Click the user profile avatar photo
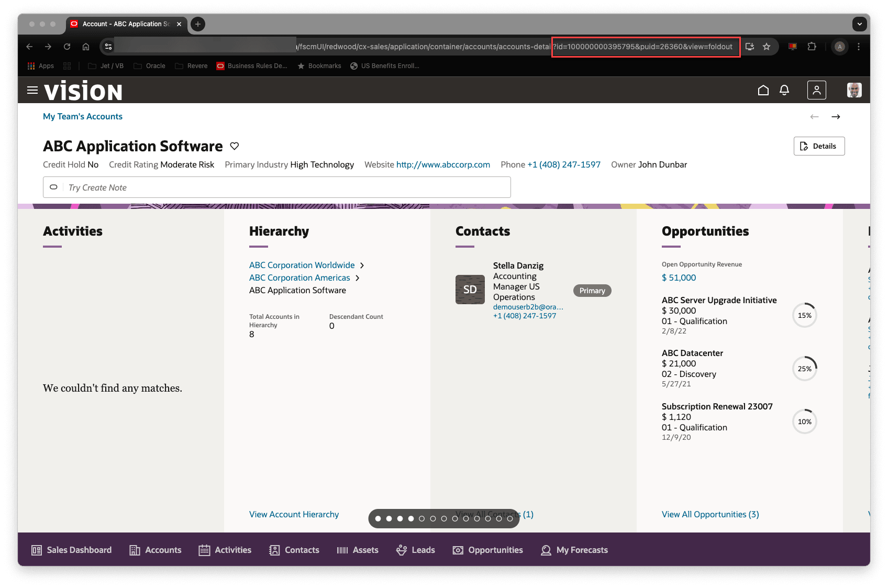 click(854, 90)
